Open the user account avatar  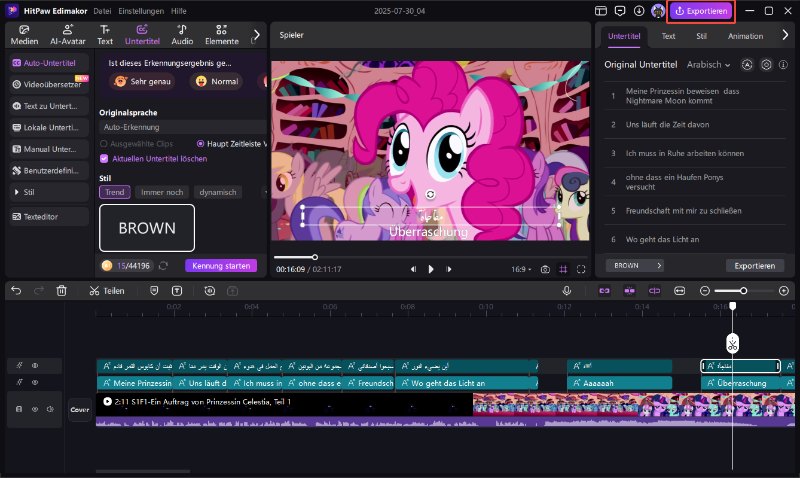658,11
